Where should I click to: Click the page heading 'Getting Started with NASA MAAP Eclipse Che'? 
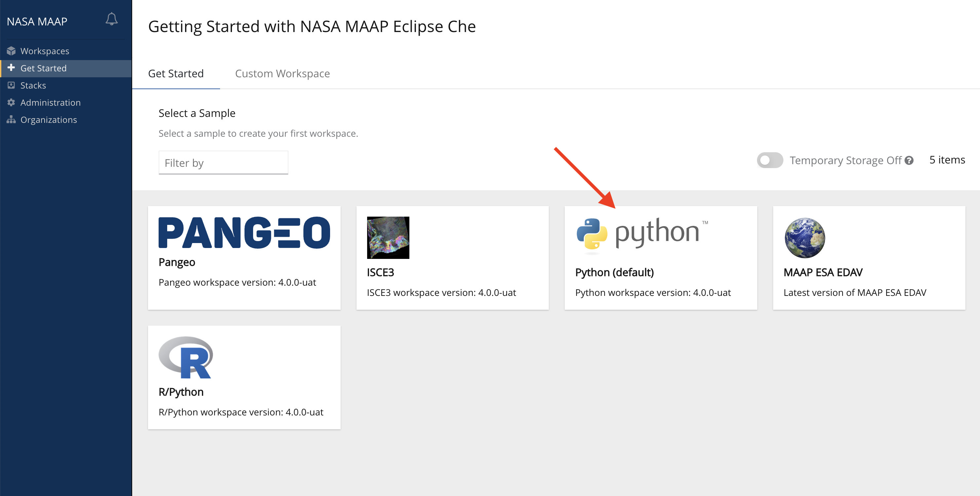(x=312, y=27)
